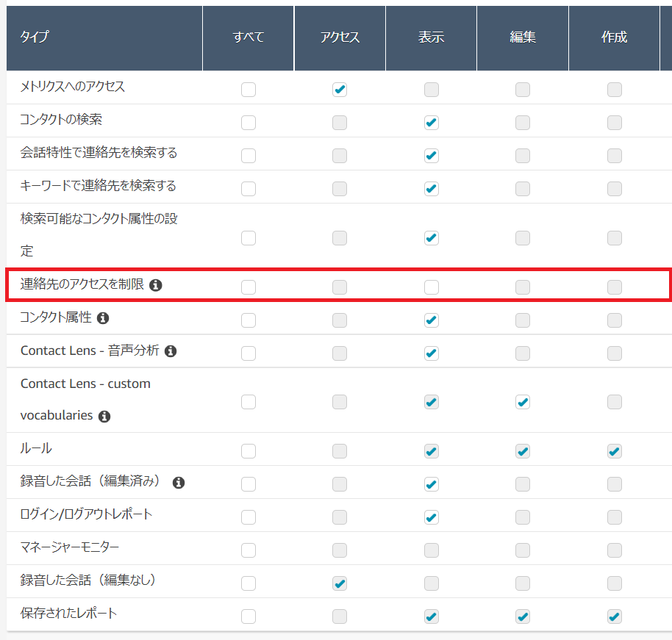
Task: Click the すべて column header
Action: (249, 38)
